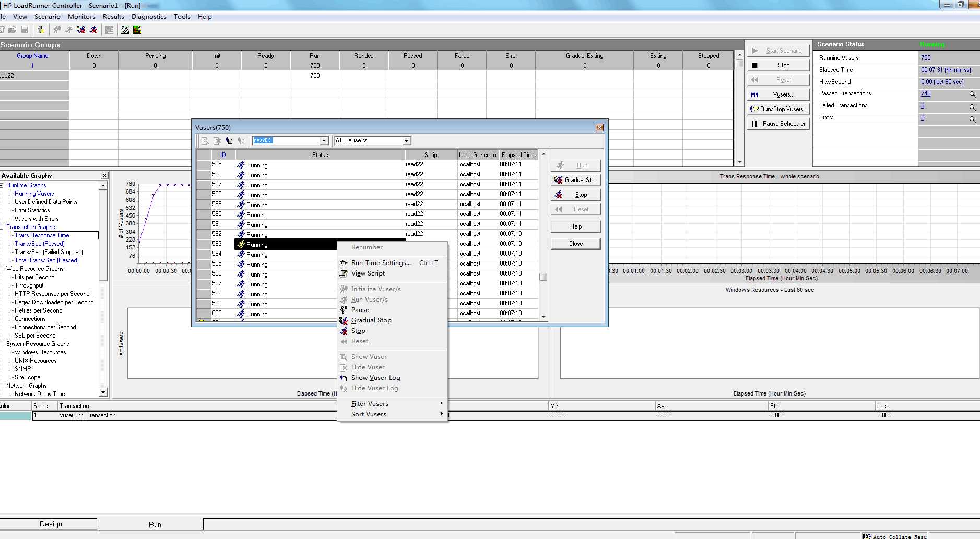Open the read22 group dropdown
The width and height of the screenshot is (980, 539).
(324, 141)
